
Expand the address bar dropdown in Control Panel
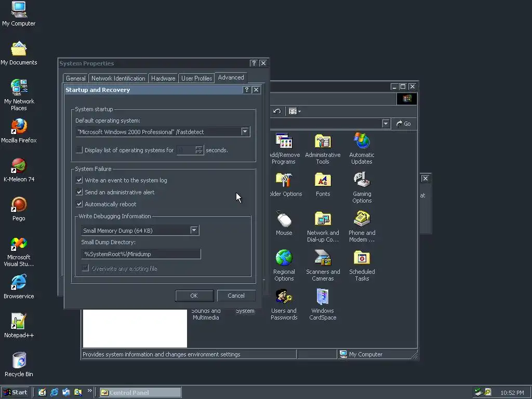pyautogui.click(x=385, y=124)
